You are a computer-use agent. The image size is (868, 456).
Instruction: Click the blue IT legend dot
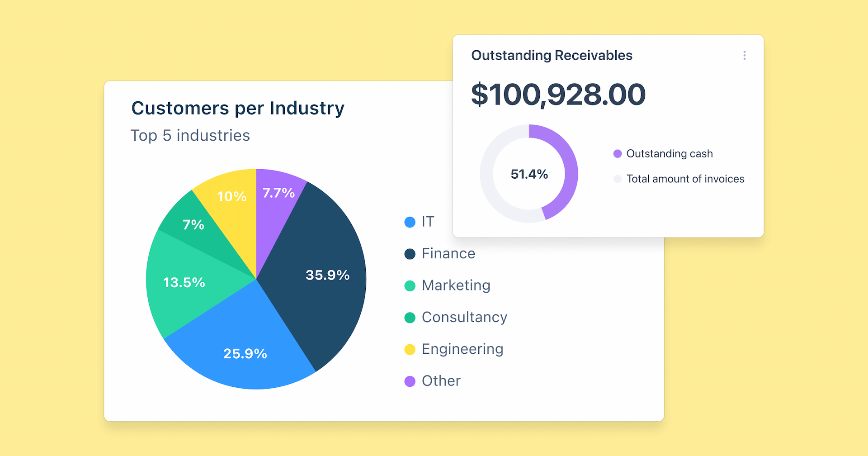[x=410, y=222]
